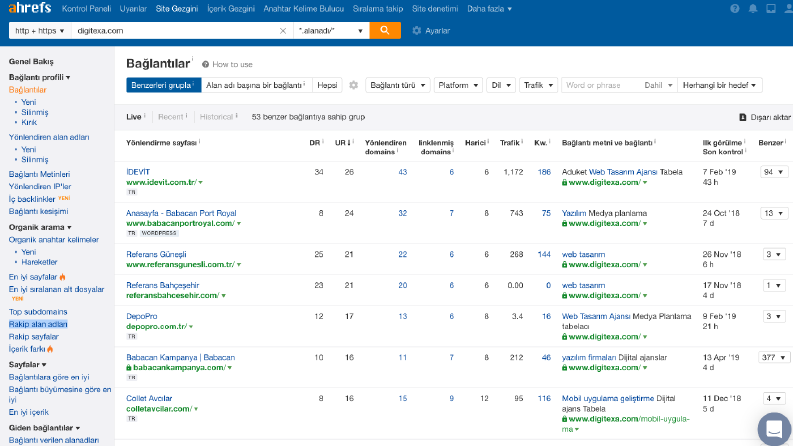Open Dahil include dropdown

pos(658,85)
